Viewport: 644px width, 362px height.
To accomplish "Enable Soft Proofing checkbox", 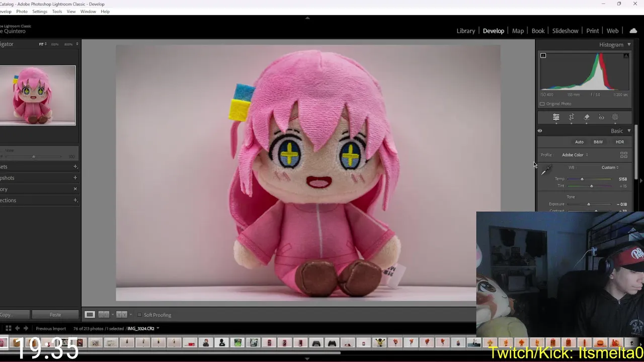I will point(140,315).
